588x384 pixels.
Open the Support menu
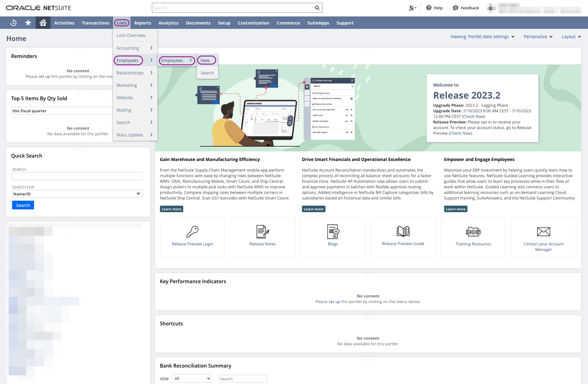[x=345, y=23]
